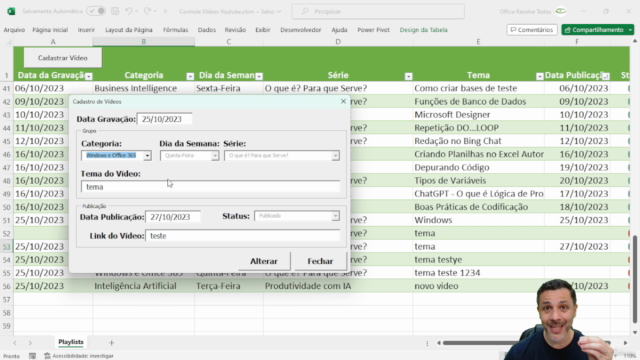
Task: Open the Página Inicial tab
Action: [50, 30]
